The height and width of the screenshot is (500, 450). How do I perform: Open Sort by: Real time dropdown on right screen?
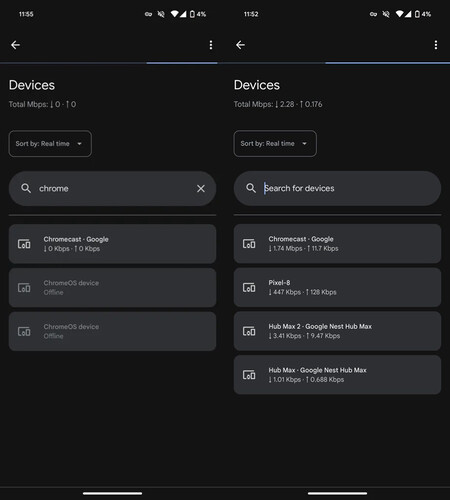point(275,144)
